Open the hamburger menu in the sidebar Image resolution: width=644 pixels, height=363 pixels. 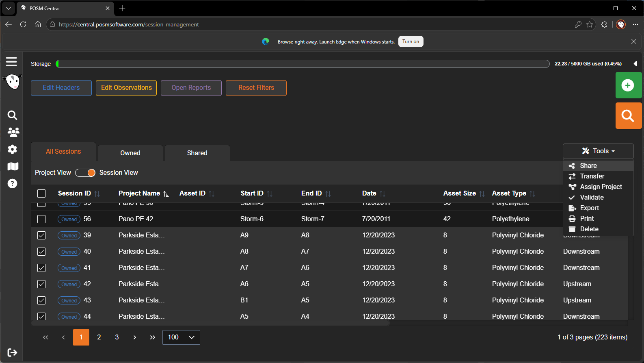tap(11, 61)
